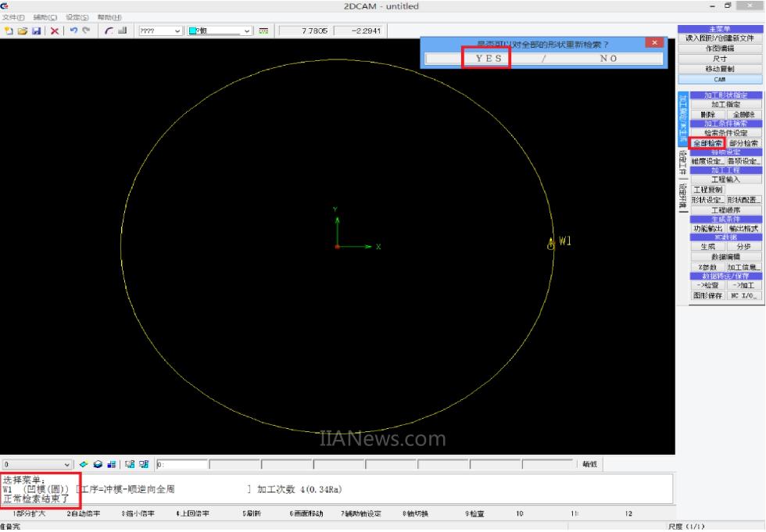
Task: Open the 文件(F) menu
Action: [x=13, y=17]
